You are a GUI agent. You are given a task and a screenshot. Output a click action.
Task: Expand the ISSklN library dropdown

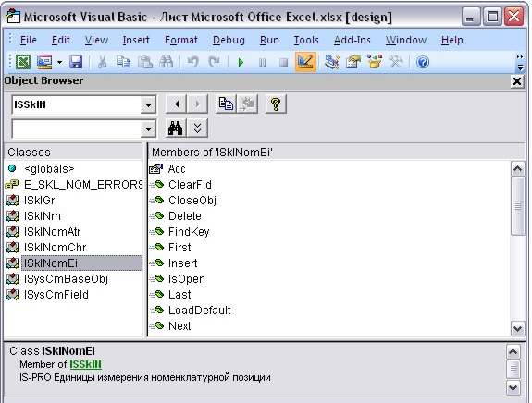click(148, 104)
